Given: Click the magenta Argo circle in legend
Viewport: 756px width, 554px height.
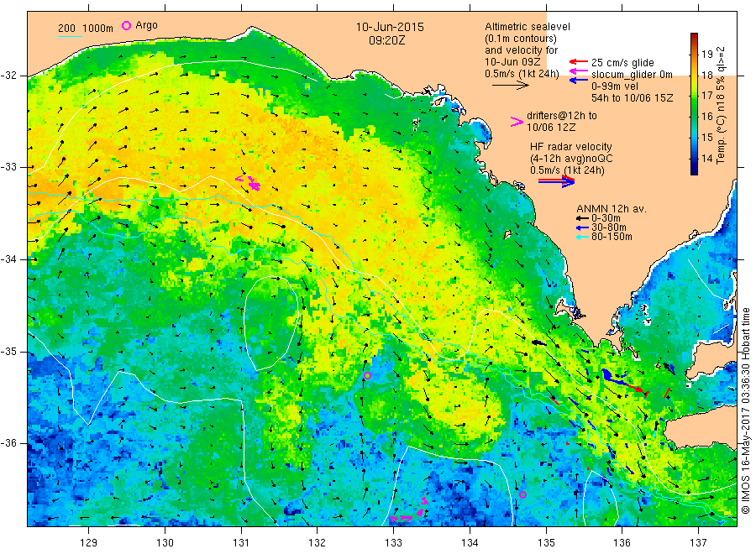Looking at the screenshot, I should pyautogui.click(x=126, y=25).
